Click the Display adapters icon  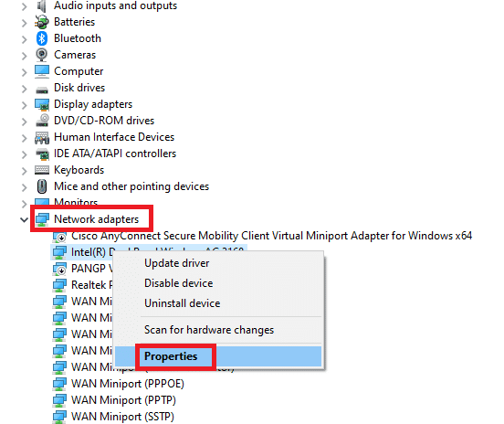pos(42,104)
